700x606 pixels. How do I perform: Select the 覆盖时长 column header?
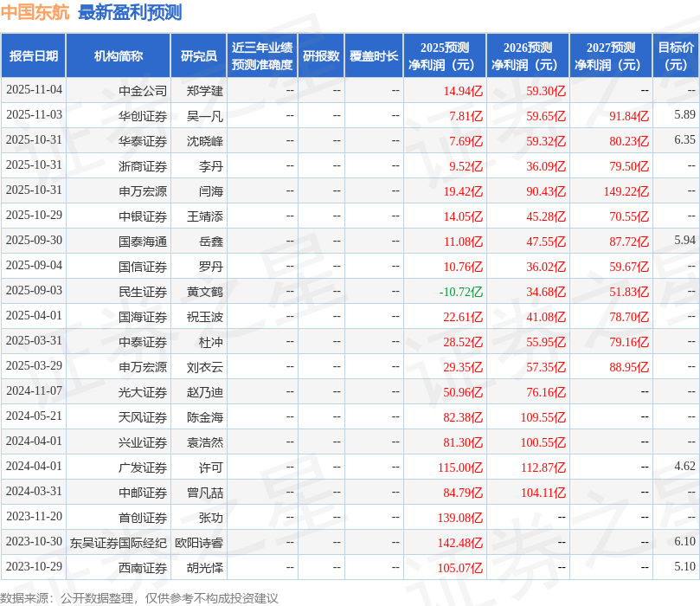(374, 55)
